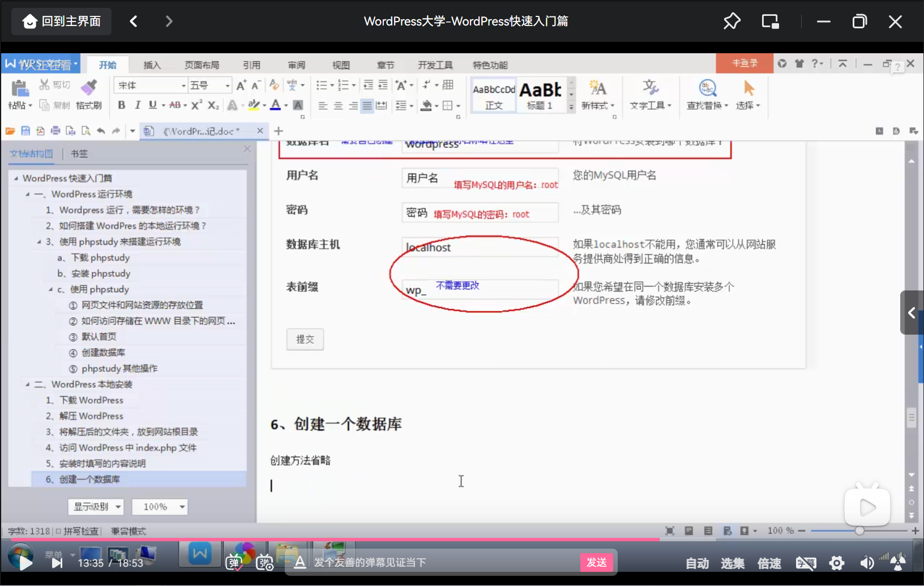
Task: Open Find and Replace (查找替换) tool
Action: (x=707, y=94)
